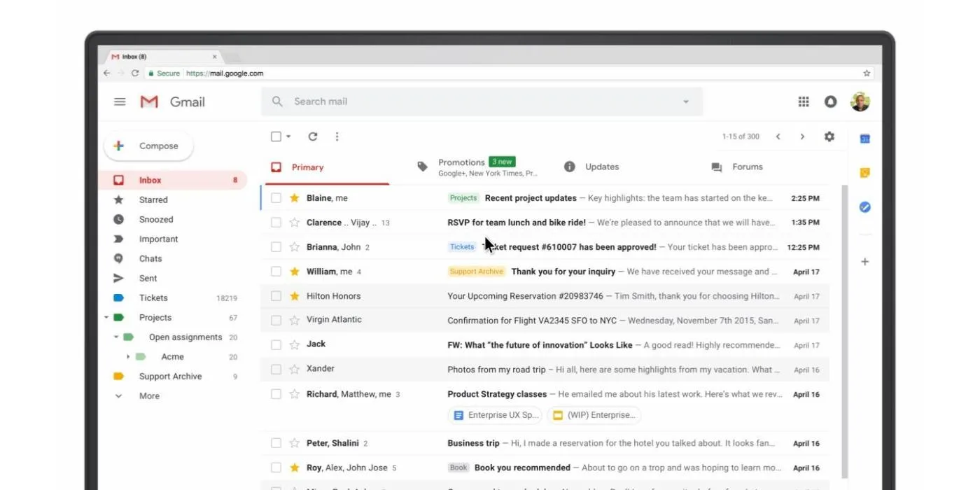This screenshot has width=980, height=490.
Task: Star the Brianna, John email
Action: coord(295,247)
